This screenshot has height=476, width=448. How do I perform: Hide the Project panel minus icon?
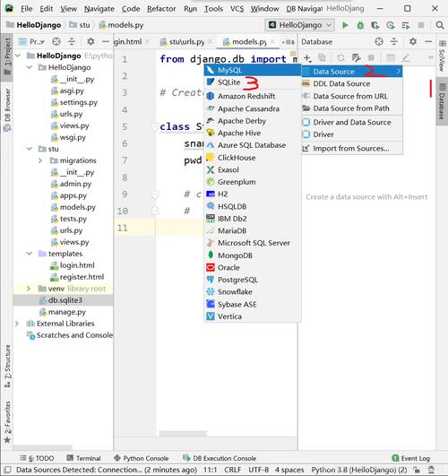105,41
